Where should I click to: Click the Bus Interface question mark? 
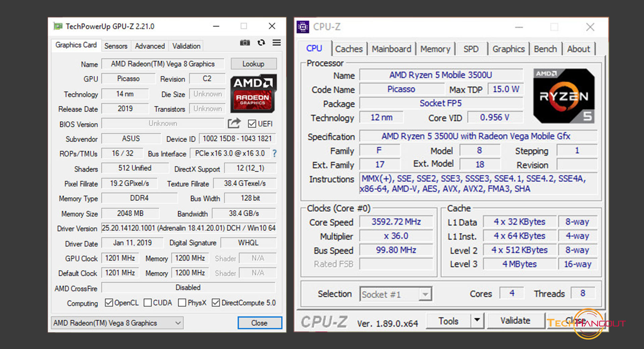(275, 154)
